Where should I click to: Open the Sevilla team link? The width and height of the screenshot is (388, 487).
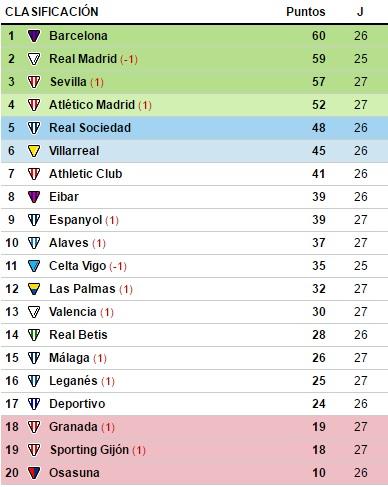68,82
